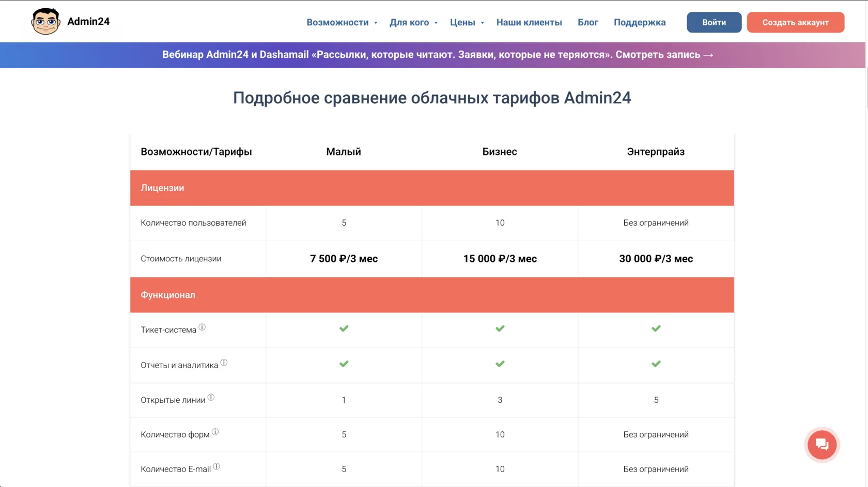The width and height of the screenshot is (868, 487).
Task: Click Тикет-система checkmark in Энтерпрайз column
Action: [x=656, y=328]
